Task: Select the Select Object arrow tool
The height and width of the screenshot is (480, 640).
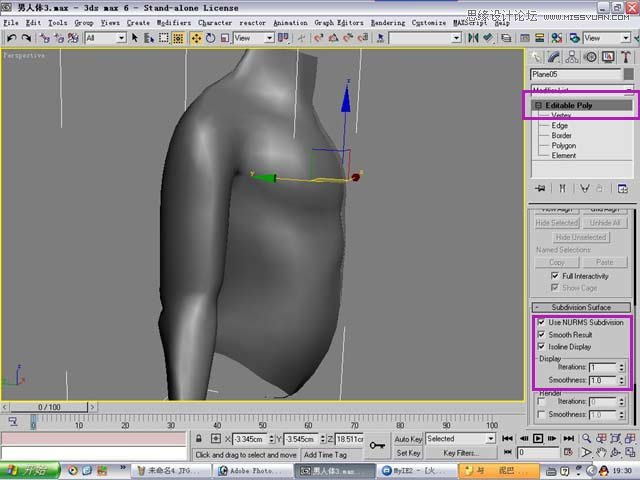Action: (x=135, y=38)
